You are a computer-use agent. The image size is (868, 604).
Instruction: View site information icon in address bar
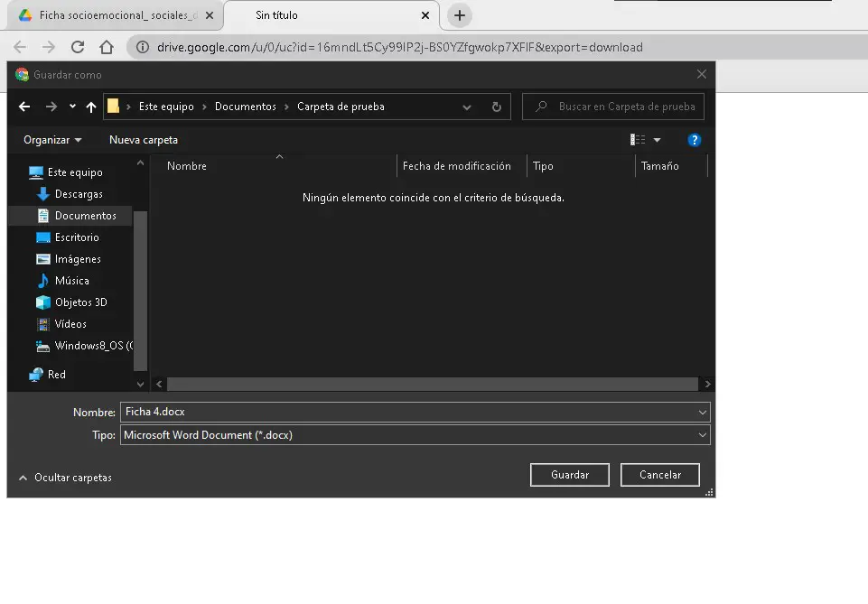pyautogui.click(x=143, y=47)
